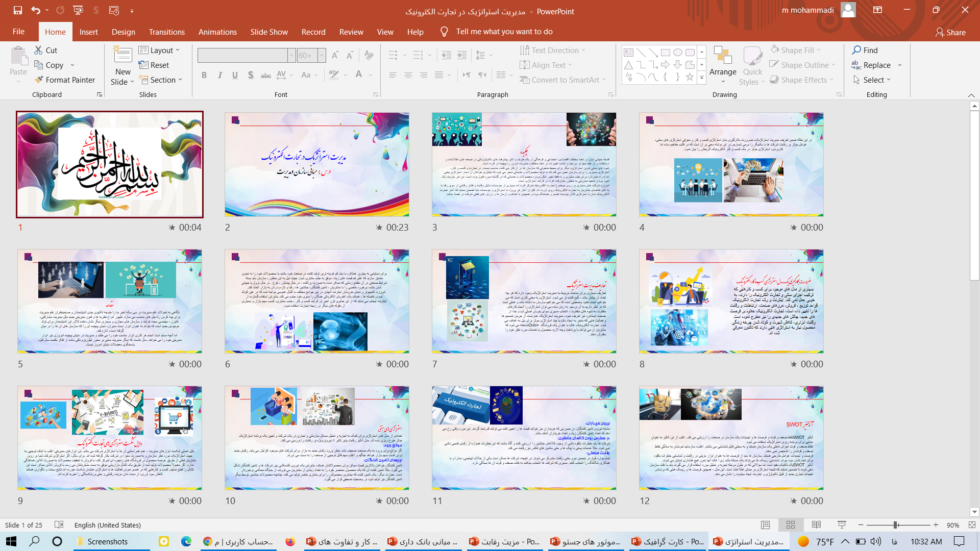
Task: Click the Share button
Action: tap(950, 32)
